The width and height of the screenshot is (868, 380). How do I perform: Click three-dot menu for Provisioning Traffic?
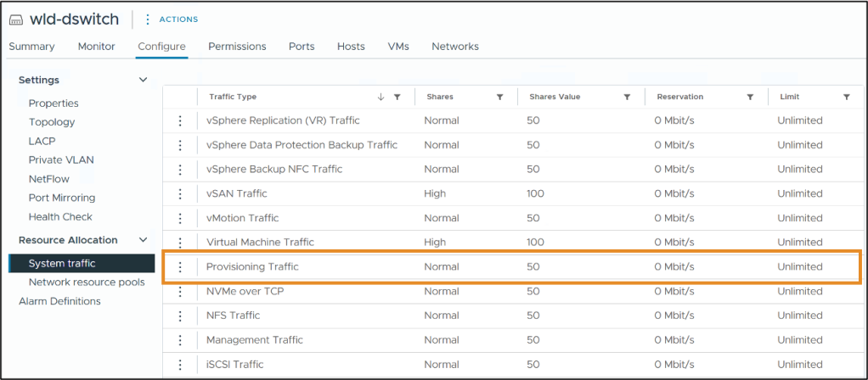point(180,266)
